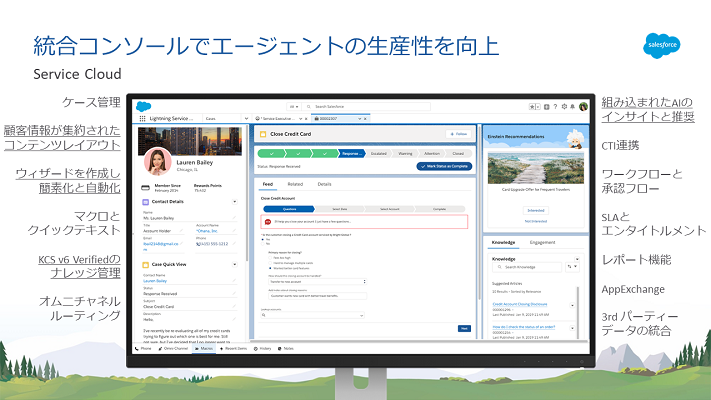Edit the Name field pencil for Ms. Lauren Bailey
711x400 pixels.
pyautogui.click(x=234, y=218)
